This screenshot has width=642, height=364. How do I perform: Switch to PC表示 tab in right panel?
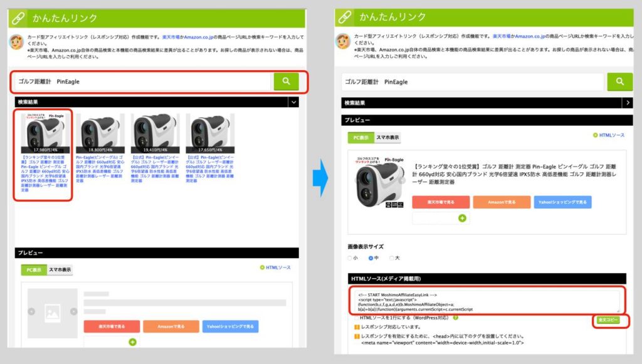(x=360, y=137)
